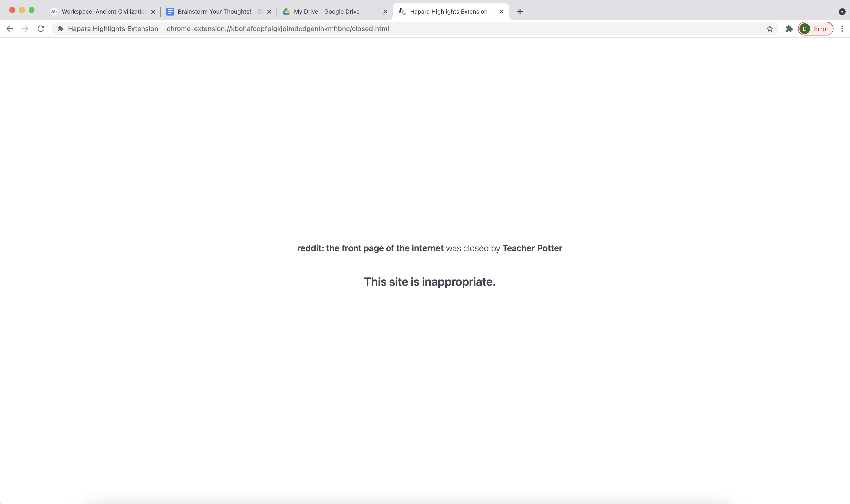Open the extensions puzzle piece menu
Screen dimensions: 850x504
(789, 28)
